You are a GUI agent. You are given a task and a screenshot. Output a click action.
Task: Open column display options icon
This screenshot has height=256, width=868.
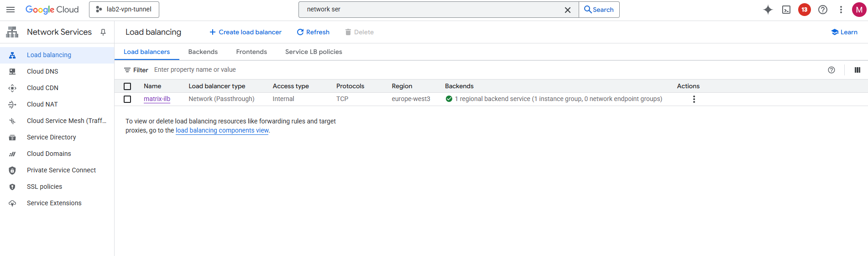[x=858, y=70]
